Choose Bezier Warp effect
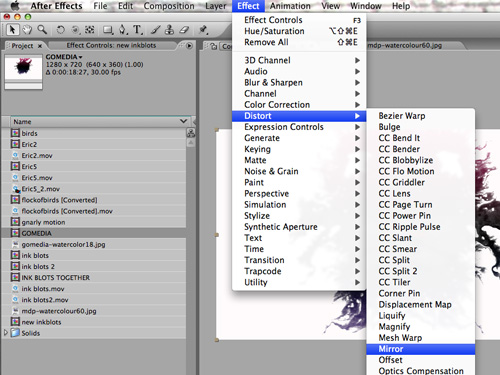 click(x=421, y=116)
